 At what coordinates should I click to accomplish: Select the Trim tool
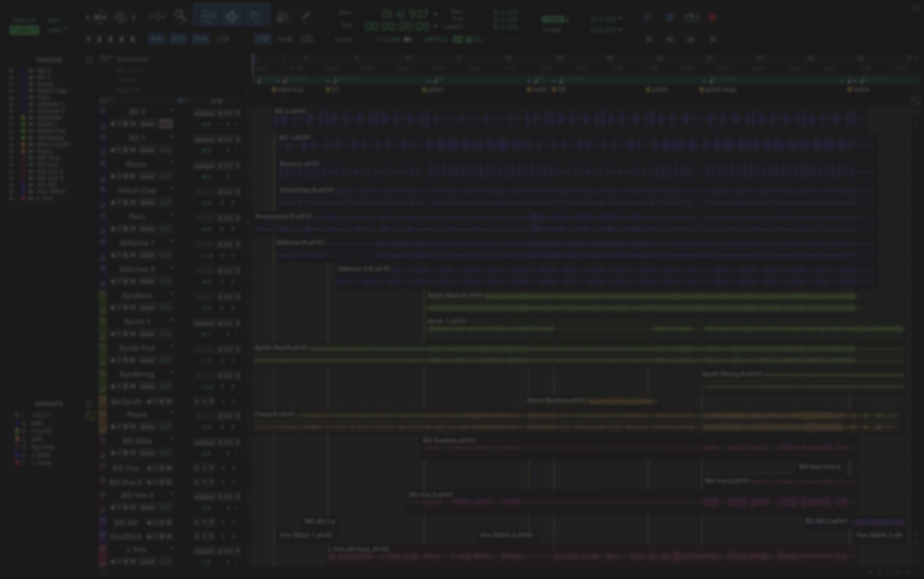click(207, 16)
